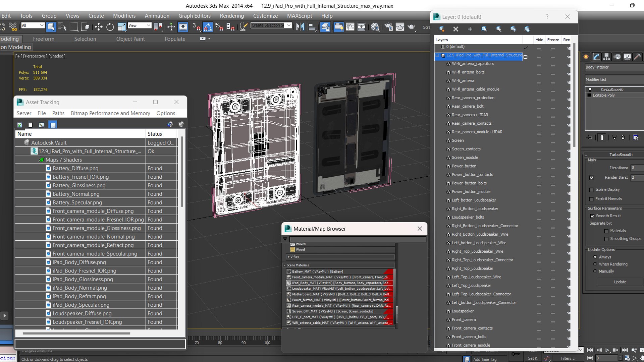The height and width of the screenshot is (362, 644).
Task: Click Table View icon in Asset Tracking
Action: pyautogui.click(x=53, y=125)
